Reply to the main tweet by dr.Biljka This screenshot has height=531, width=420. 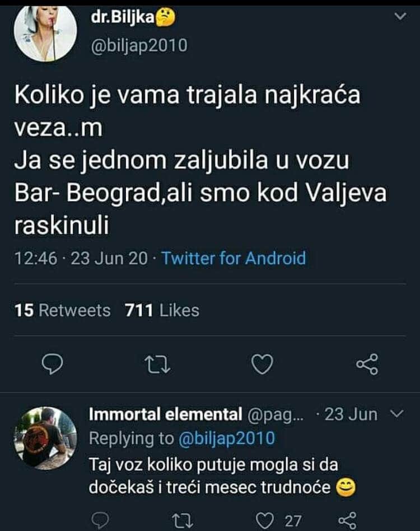click(52, 365)
